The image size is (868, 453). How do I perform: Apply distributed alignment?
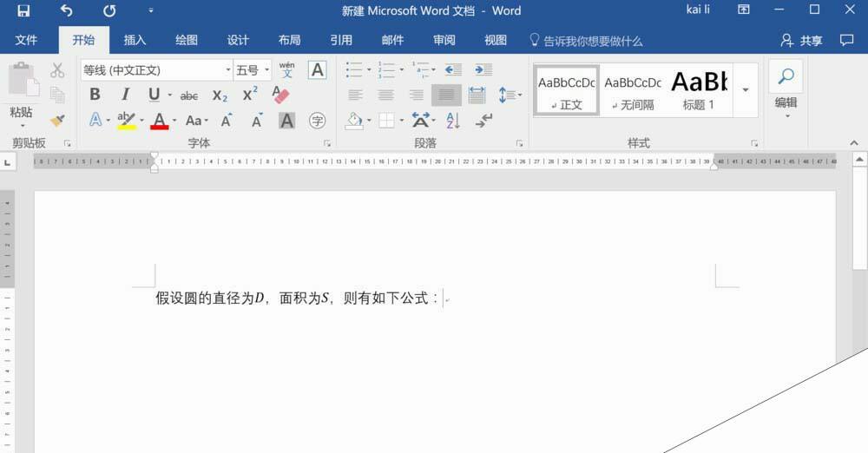tap(477, 95)
